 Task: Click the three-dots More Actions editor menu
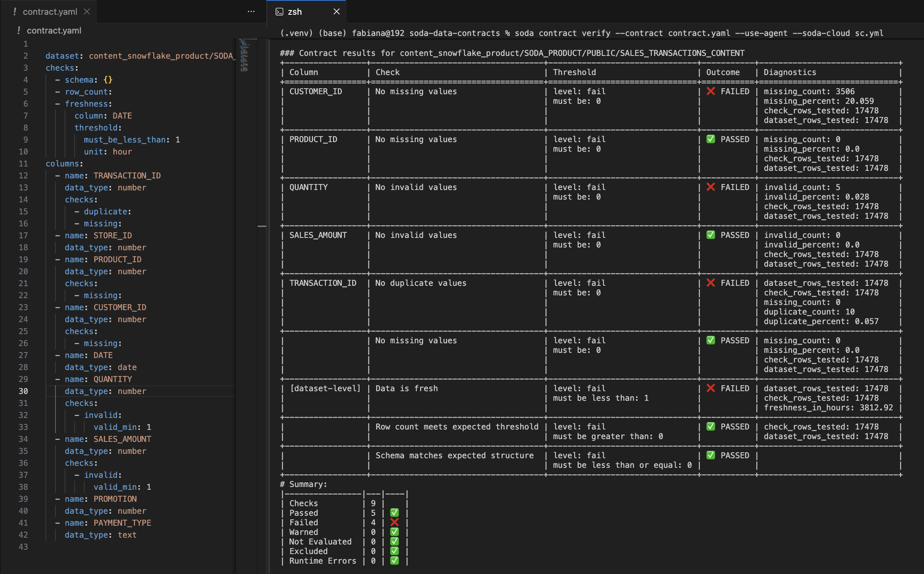pos(251,12)
